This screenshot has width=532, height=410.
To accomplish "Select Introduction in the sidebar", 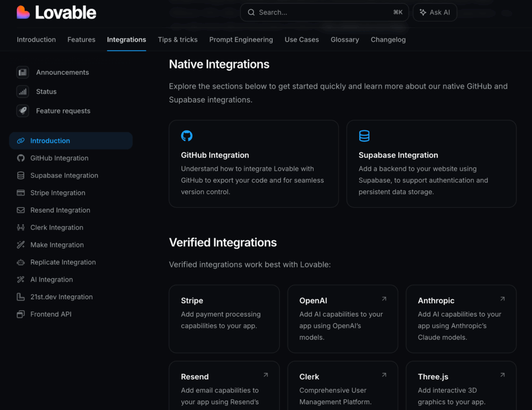I will (x=71, y=141).
